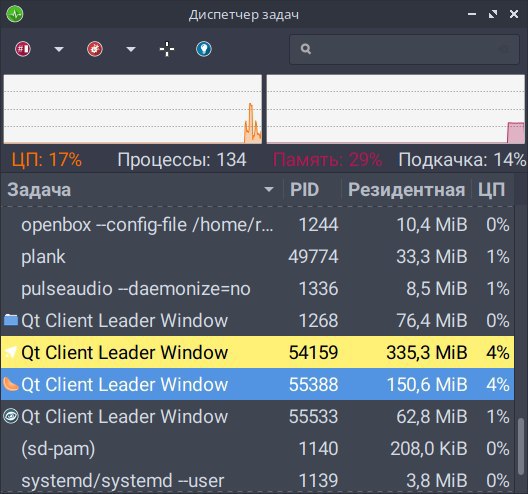Image resolution: width=528 pixels, height=494 pixels.
Task: Minimize the Диспетчер задач window
Action: point(472,14)
